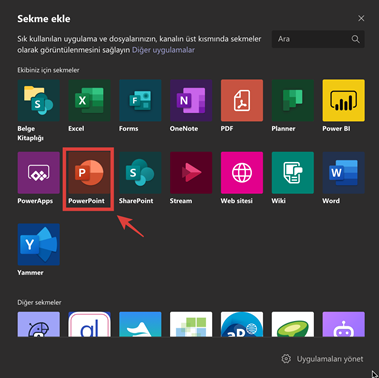This screenshot has width=379, height=378.
Task: Pick the PDF tab icon
Action: click(242, 100)
